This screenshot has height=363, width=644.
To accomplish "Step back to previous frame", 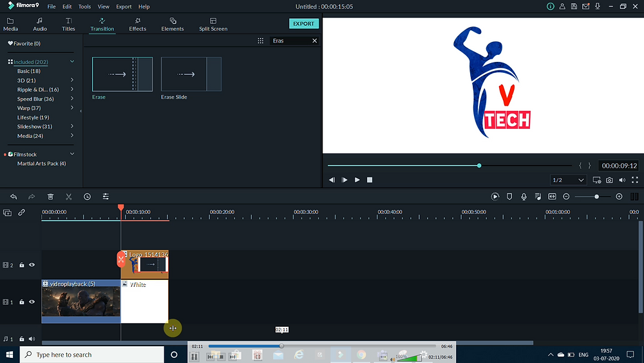I will point(332,180).
